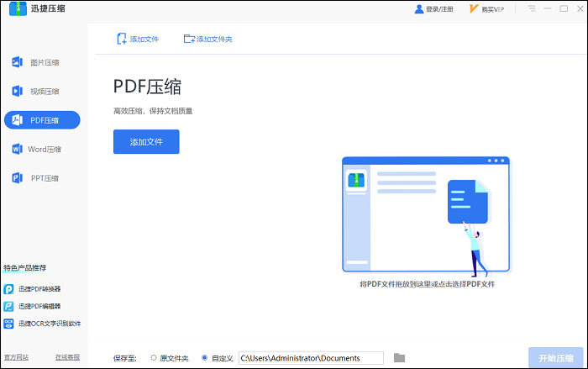588x369 pixels.
Task: Click the blue 添加文件 button
Action: coord(146,141)
